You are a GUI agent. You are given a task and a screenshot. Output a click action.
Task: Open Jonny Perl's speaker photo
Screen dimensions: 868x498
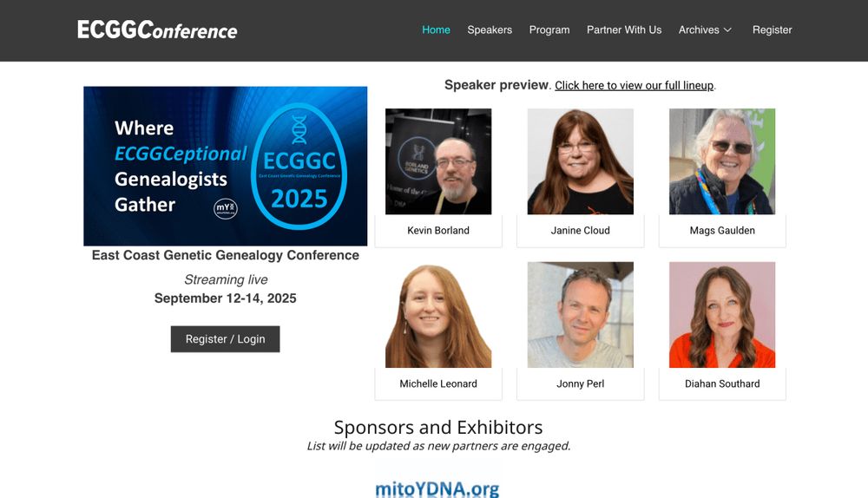pos(580,315)
